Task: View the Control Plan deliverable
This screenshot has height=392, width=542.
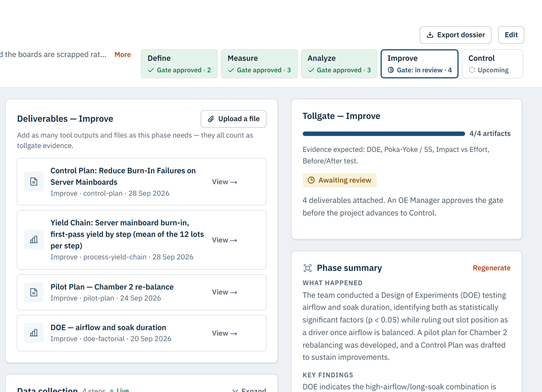Action: pos(225,182)
